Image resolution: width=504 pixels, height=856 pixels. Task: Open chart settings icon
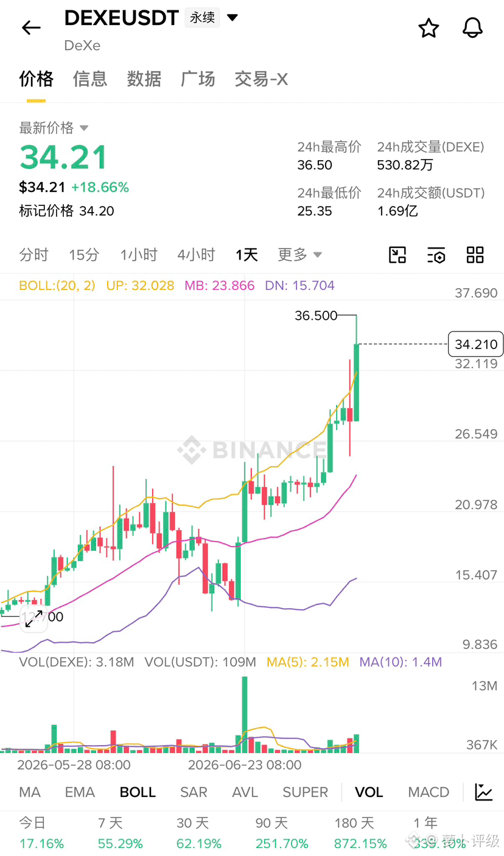[x=436, y=255]
